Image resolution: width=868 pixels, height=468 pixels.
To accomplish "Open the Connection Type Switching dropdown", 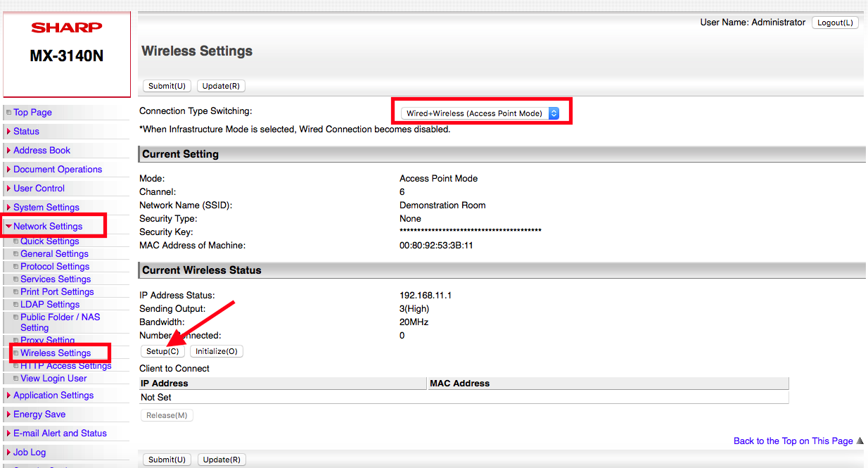I will (480, 113).
